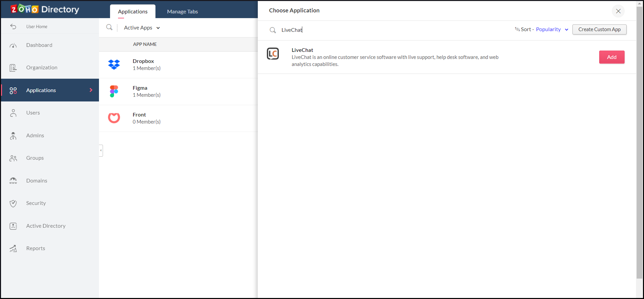This screenshot has width=644, height=299.
Task: Click the User Home back arrow icon
Action: (13, 26)
